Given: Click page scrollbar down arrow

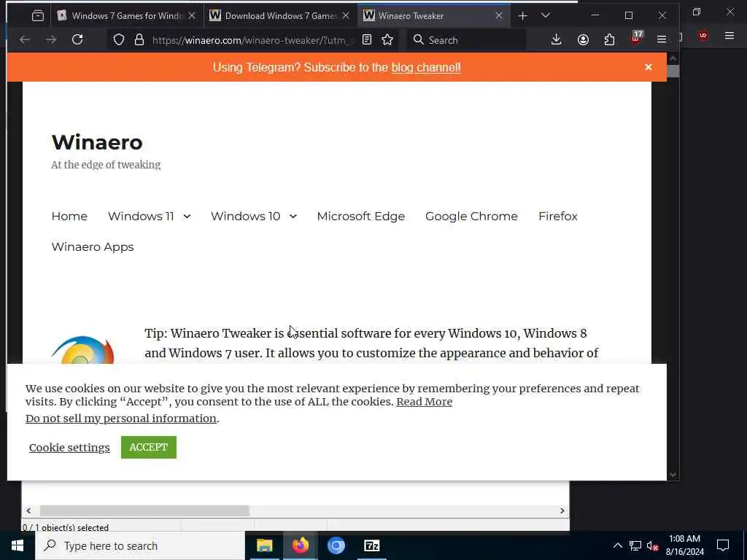Looking at the screenshot, I should point(673,474).
